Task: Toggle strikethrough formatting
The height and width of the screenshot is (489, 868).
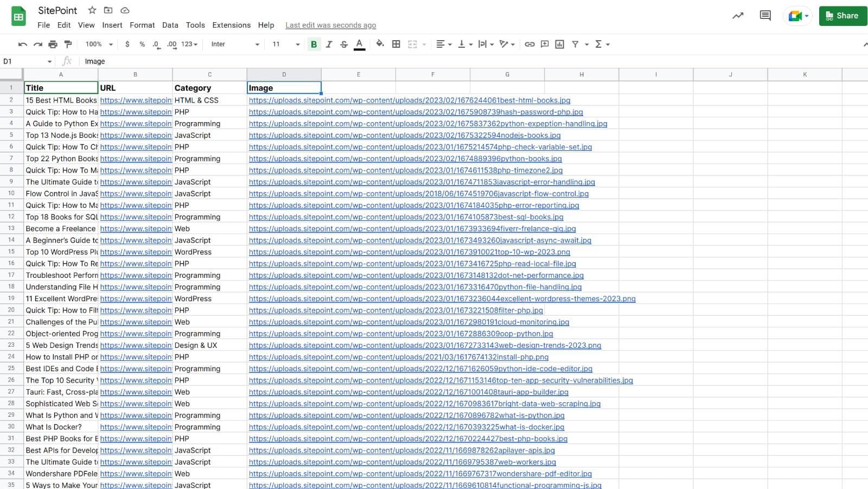Action: 344,45
